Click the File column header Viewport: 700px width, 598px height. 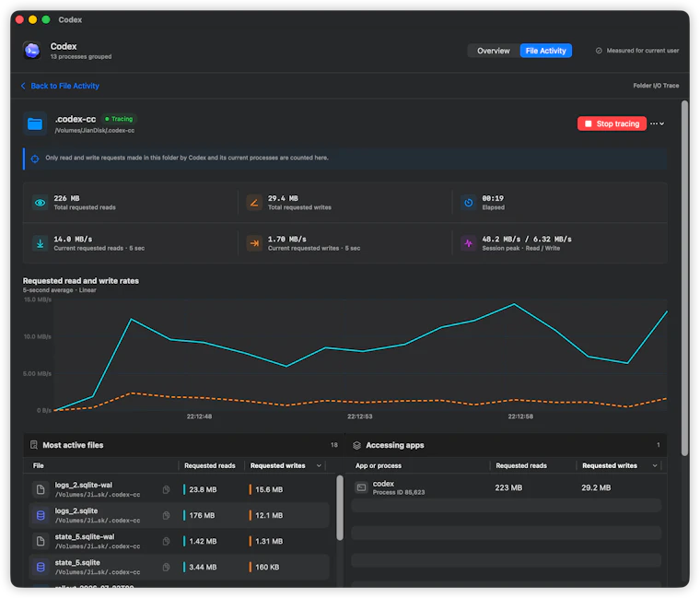(39, 466)
